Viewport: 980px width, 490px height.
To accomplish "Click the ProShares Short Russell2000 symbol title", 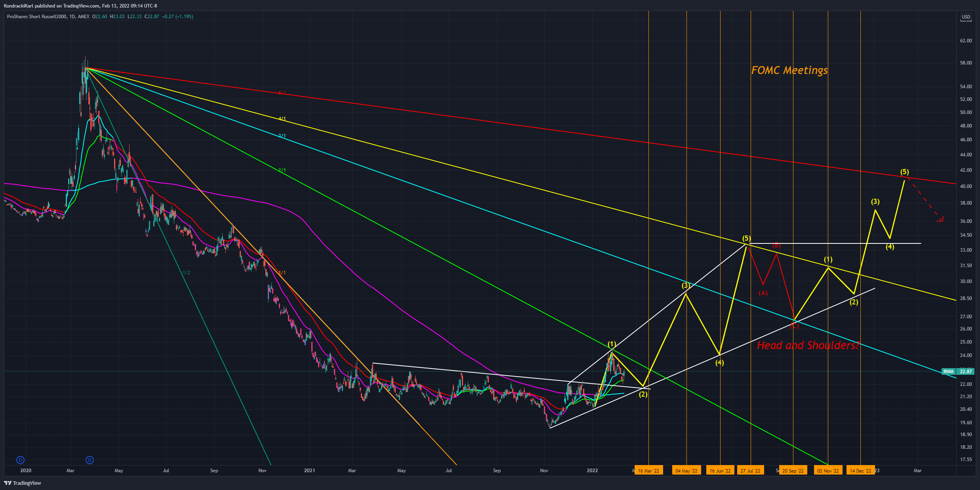I will (37, 17).
